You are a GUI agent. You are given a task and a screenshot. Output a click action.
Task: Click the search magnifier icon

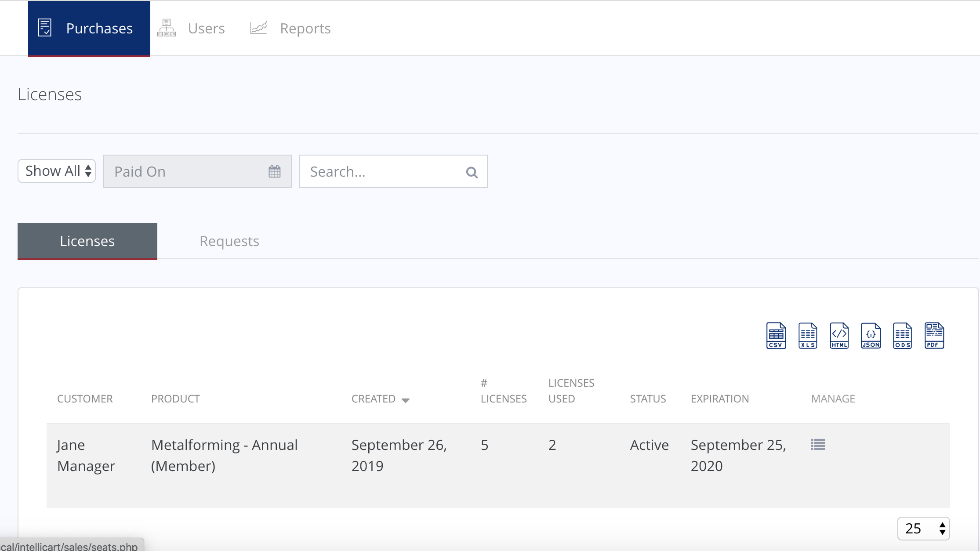472,172
